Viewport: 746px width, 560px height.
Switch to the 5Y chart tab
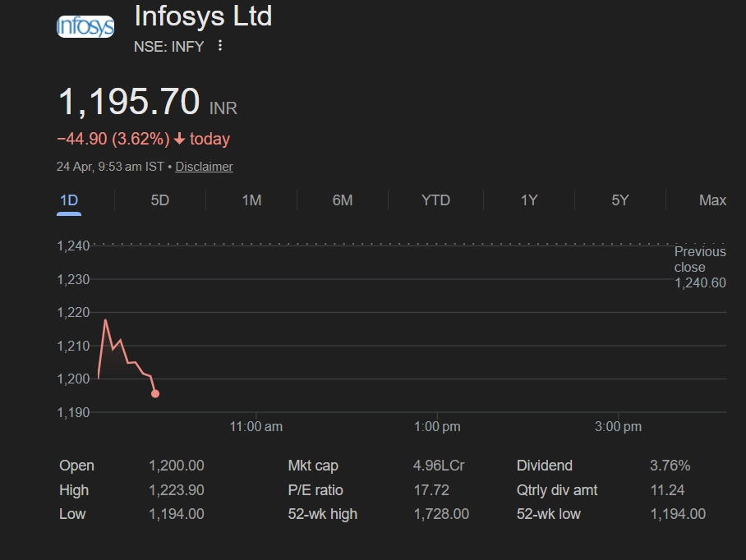point(620,200)
